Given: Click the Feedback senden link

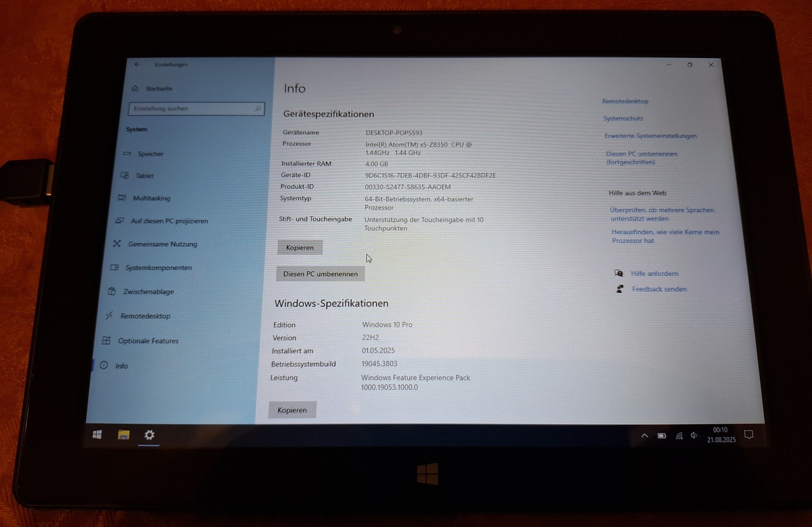Looking at the screenshot, I should (x=658, y=289).
